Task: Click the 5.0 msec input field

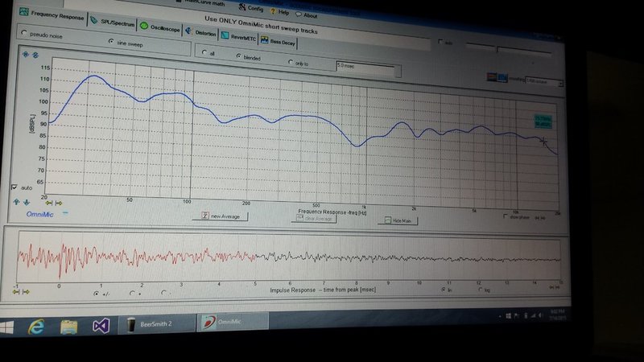Action: tap(365, 68)
